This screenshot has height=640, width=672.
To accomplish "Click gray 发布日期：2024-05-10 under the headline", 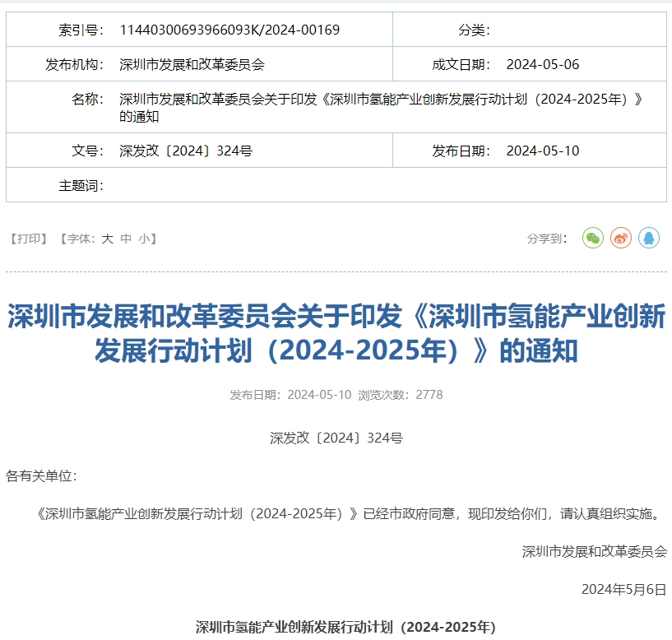I will (290, 395).
